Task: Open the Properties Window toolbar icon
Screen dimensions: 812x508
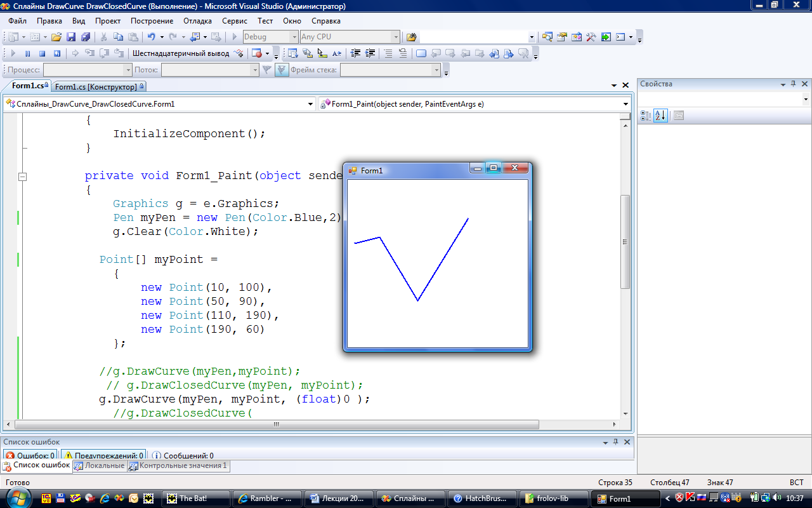Action: click(561, 37)
